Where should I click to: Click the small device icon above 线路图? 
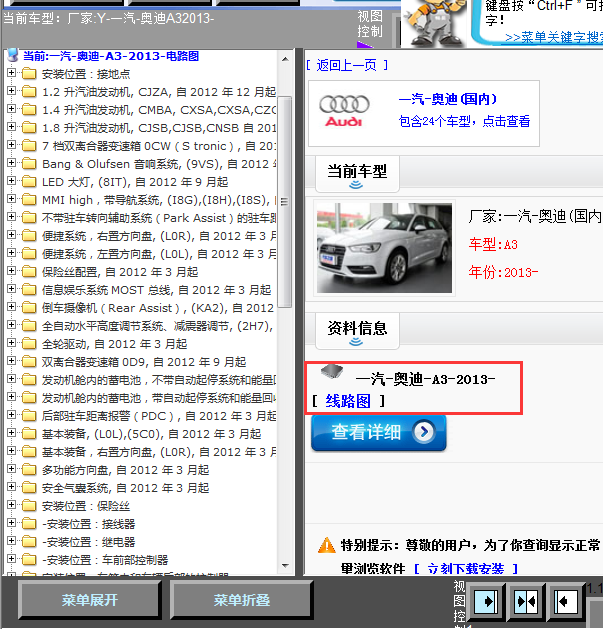click(x=332, y=371)
